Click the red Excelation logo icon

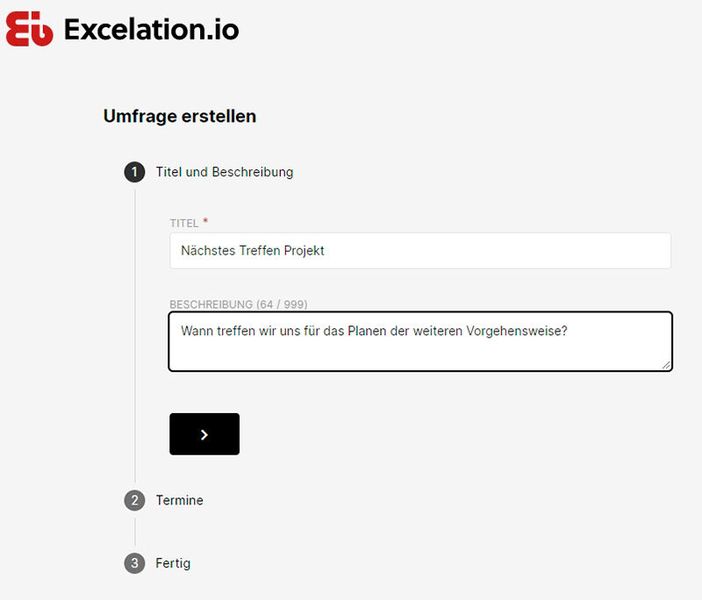click(x=29, y=29)
